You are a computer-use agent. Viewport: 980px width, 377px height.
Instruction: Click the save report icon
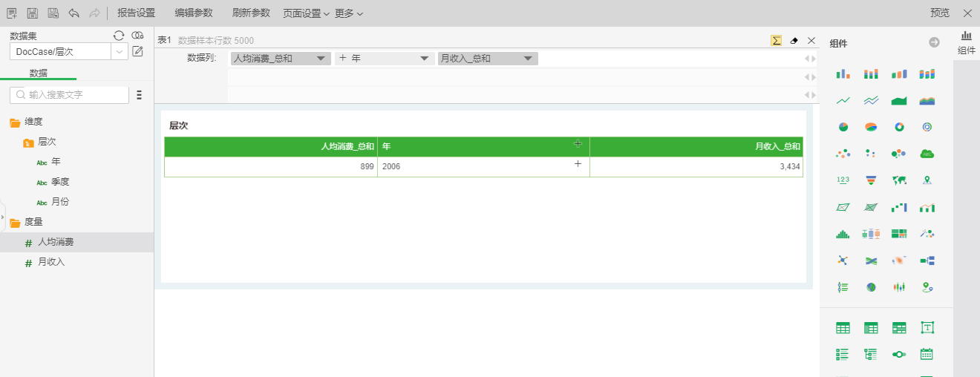click(32, 13)
